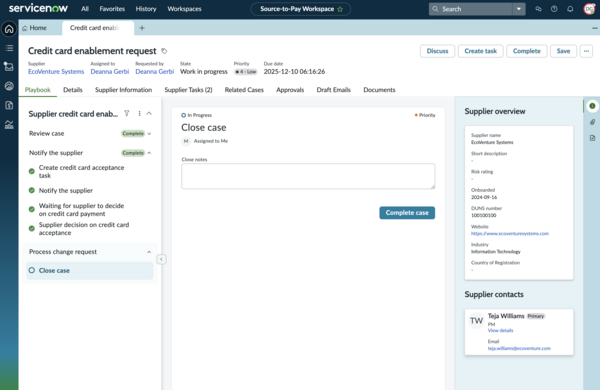This screenshot has height=390, width=600.
Task: Add a new workspace tab with plus icon
Action: click(x=142, y=28)
